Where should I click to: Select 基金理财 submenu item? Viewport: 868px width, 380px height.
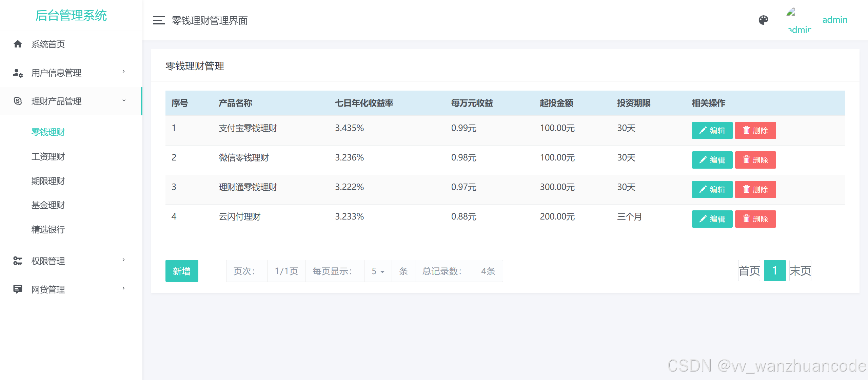point(48,205)
